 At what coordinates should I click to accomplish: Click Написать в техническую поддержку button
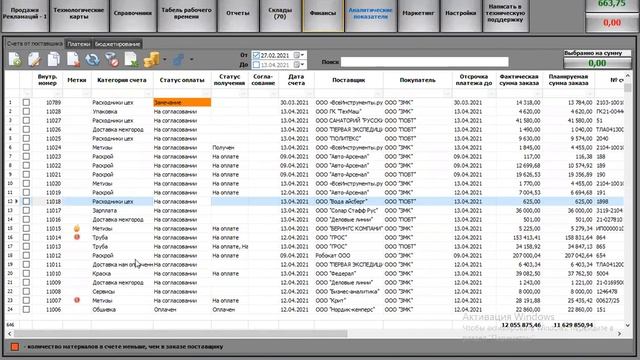coord(506,15)
